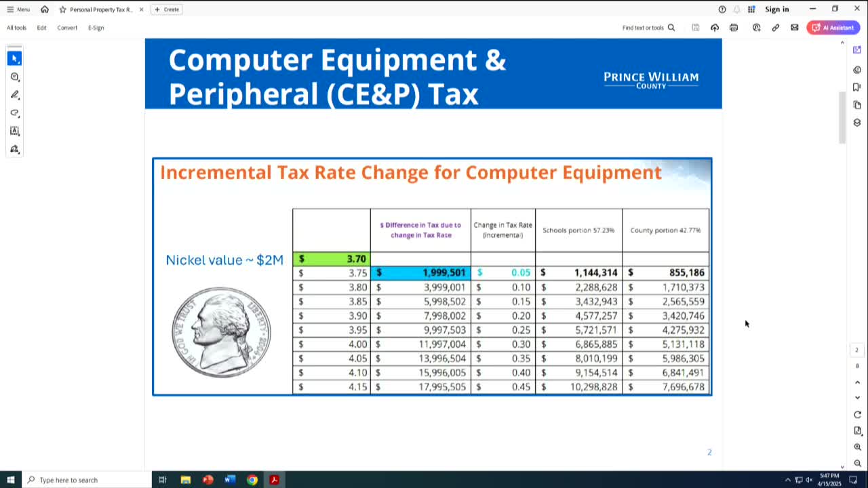Click the current page number box
Image resolution: width=868 pixels, height=488 pixels.
coord(856,350)
